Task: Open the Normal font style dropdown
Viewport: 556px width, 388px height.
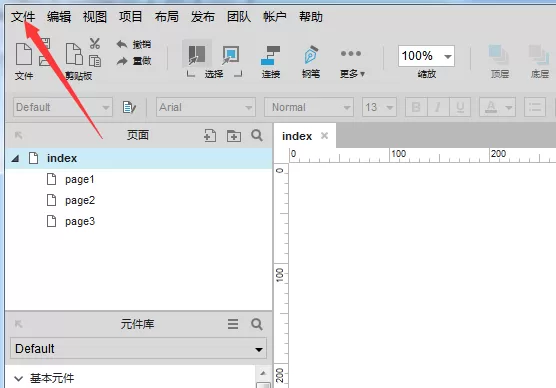Action: pyautogui.click(x=309, y=107)
